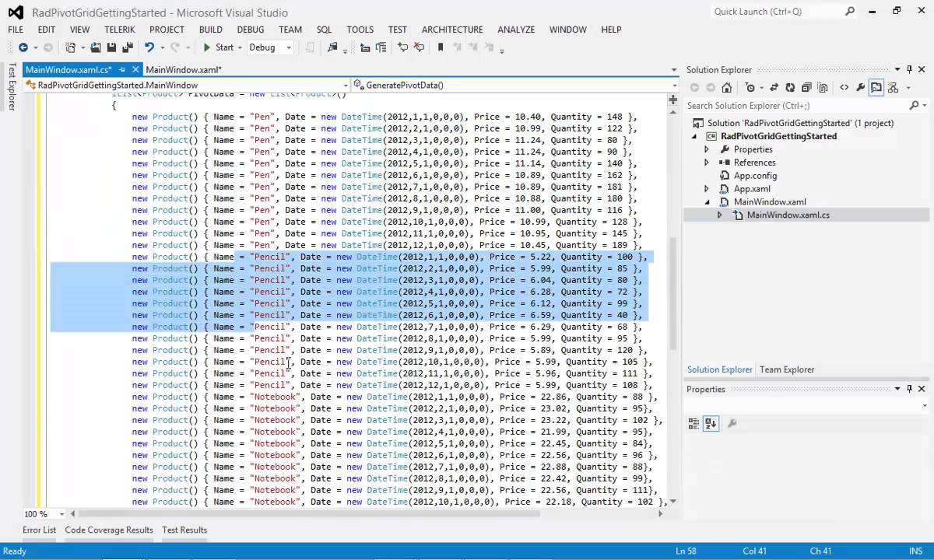Collapse the MainWindow.xaml node
This screenshot has width=934, height=560.
point(707,202)
